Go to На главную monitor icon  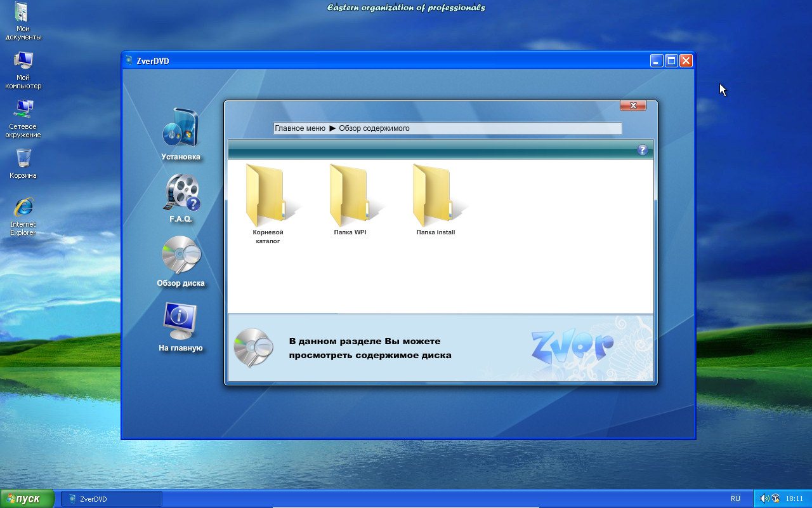[181, 321]
